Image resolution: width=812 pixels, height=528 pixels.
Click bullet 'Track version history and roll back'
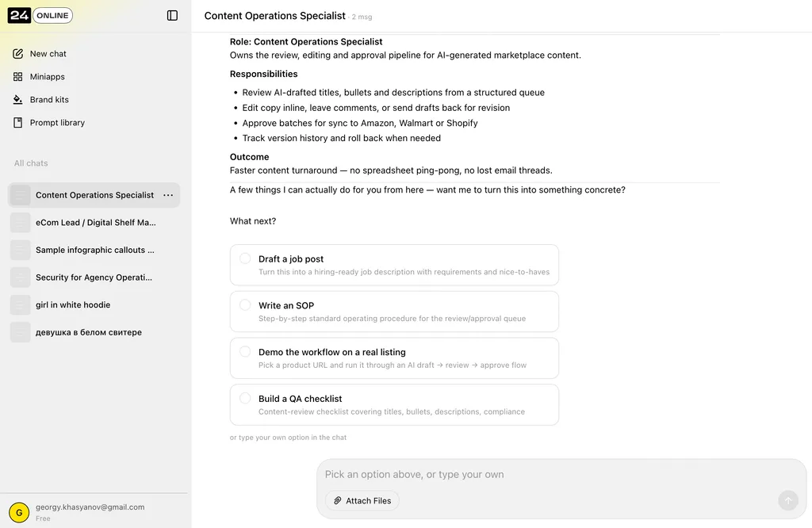[x=341, y=138]
